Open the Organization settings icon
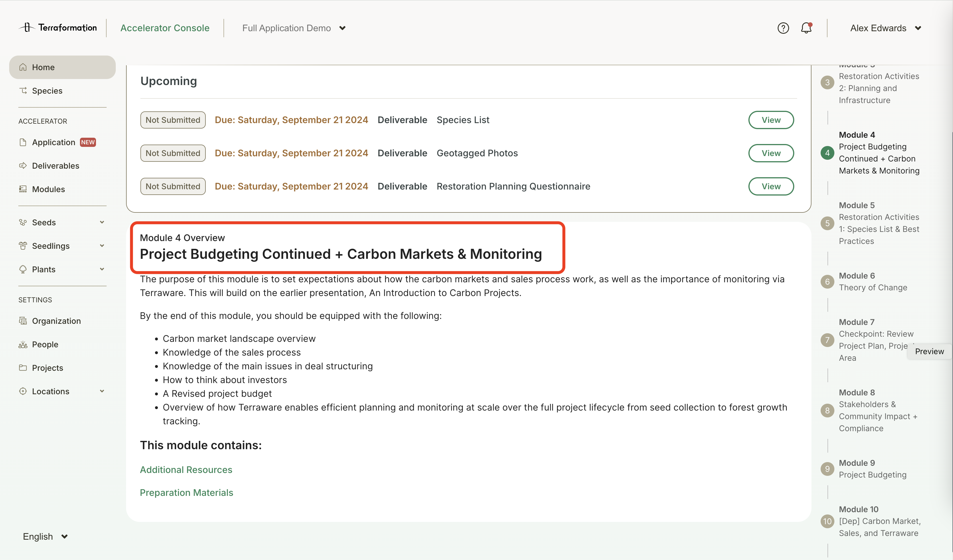 23,321
